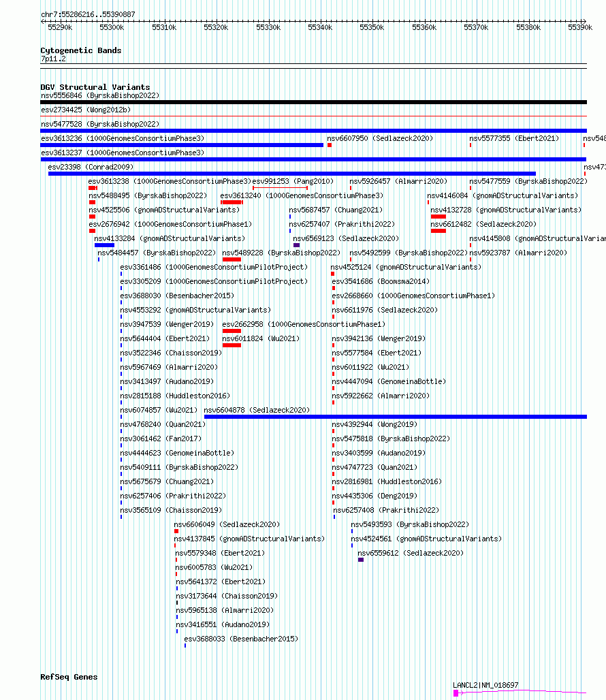Open the esv2734425 (Wong2012b) variant label
This screenshot has height=700, width=606.
[86, 110]
